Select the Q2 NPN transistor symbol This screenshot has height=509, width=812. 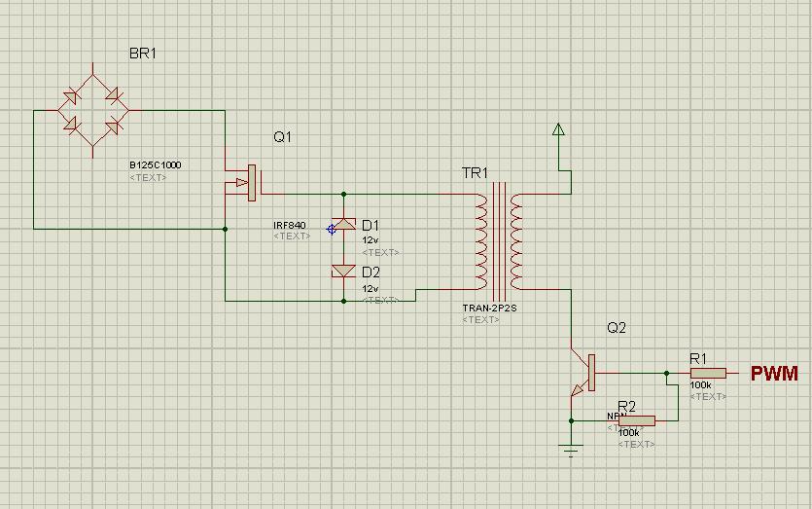coord(583,373)
